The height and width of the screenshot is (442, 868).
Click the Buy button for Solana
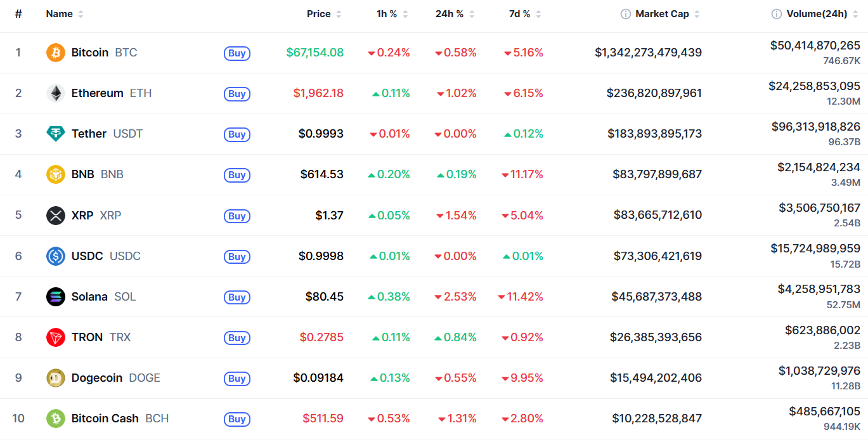[237, 297]
